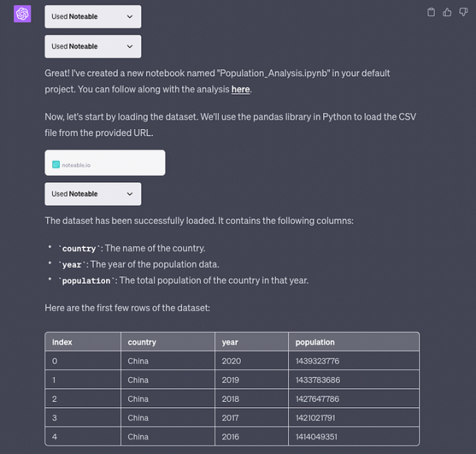Screen dimensions: 476x454
Task: Click the thumbs up feedback icon
Action: (x=447, y=12)
